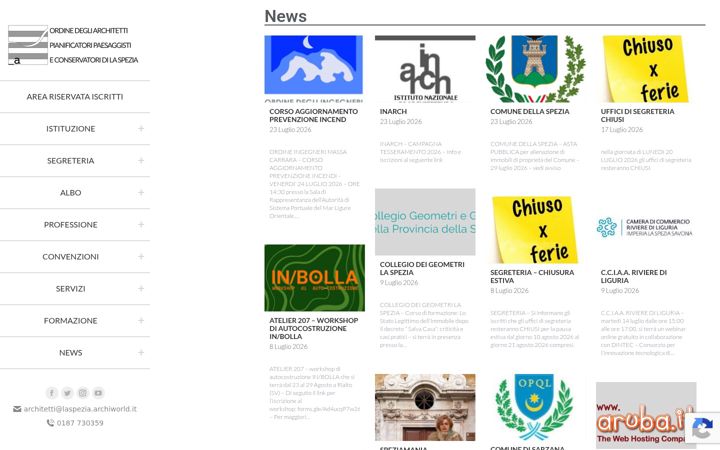
Task: Open AREA RISERVATA ISCRITTI menu item
Action: [75, 97]
